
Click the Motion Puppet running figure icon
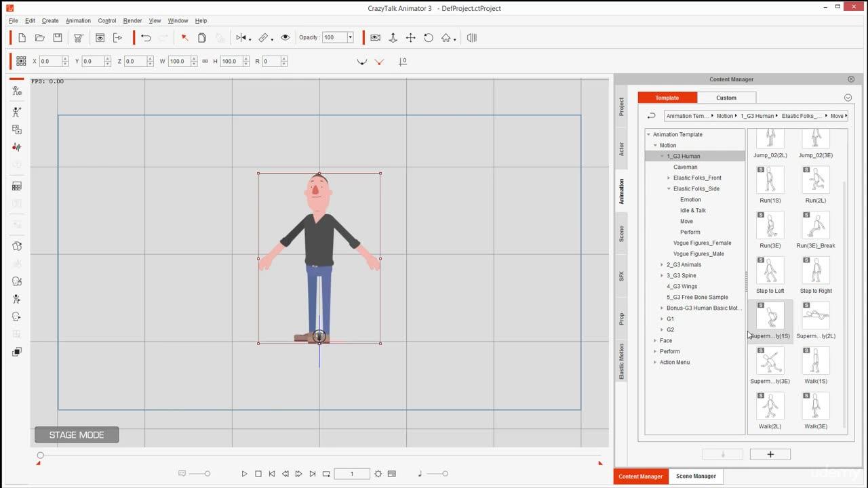(x=17, y=299)
